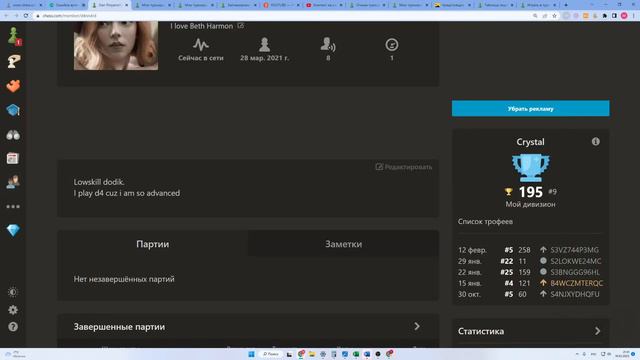This screenshot has height=360, width=640.
Task: Open league division B4WCZMTERQC
Action: point(576,283)
